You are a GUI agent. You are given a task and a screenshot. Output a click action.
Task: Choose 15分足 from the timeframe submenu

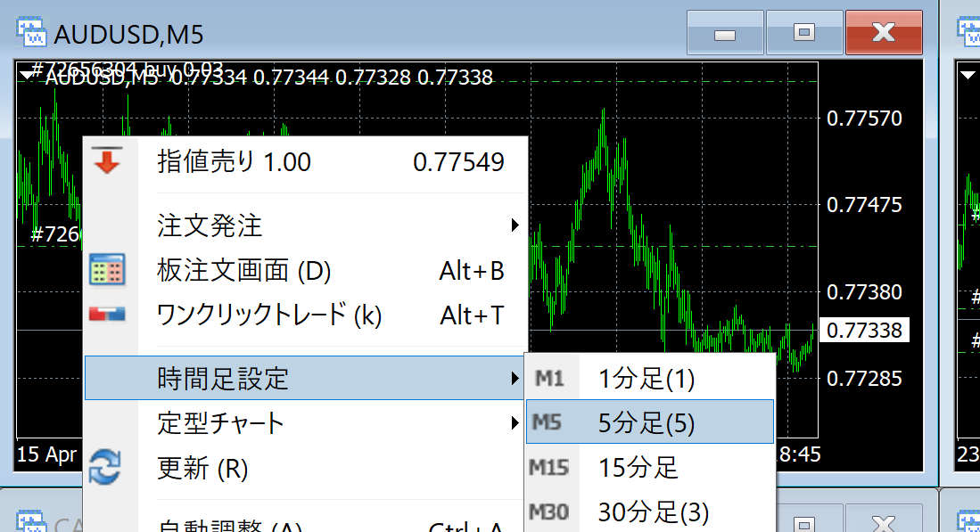638,467
